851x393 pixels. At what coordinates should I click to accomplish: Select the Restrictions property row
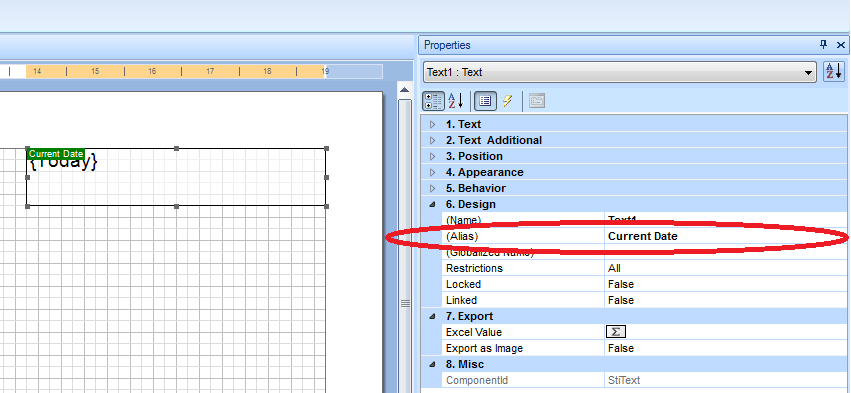click(x=634, y=268)
